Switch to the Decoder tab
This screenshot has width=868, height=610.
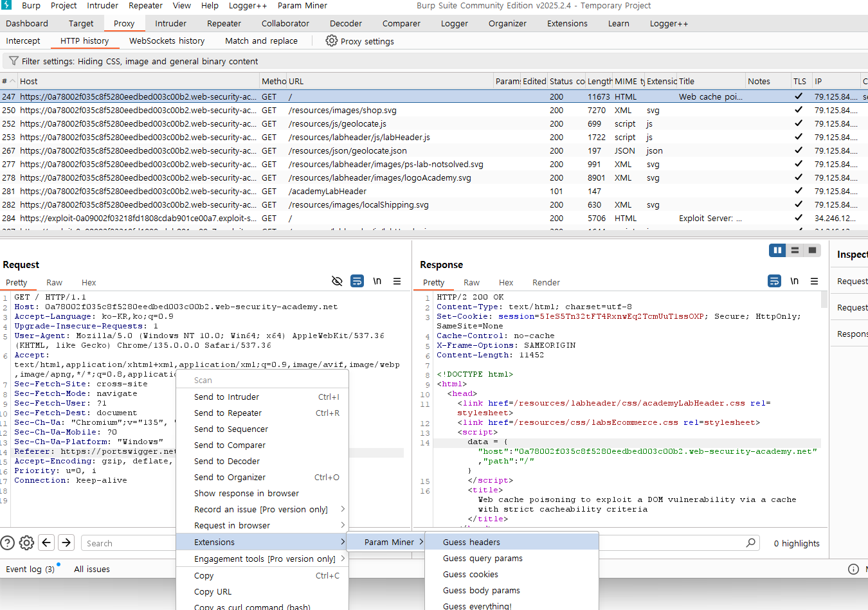pos(346,23)
